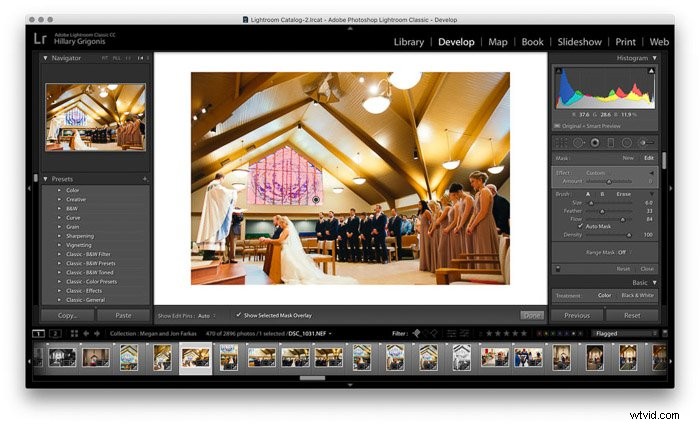The image size is (700, 425).
Task: Click Done in the toolbar
Action: (532, 315)
